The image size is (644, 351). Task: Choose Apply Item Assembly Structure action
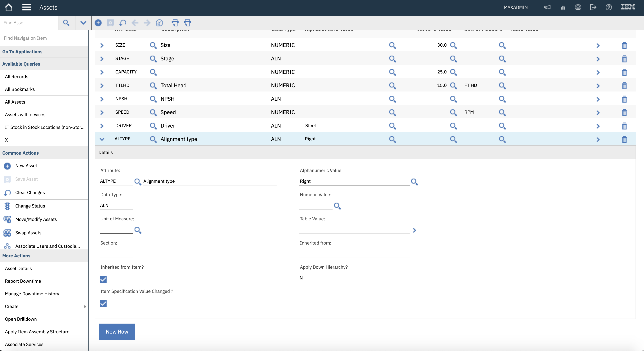(x=37, y=332)
